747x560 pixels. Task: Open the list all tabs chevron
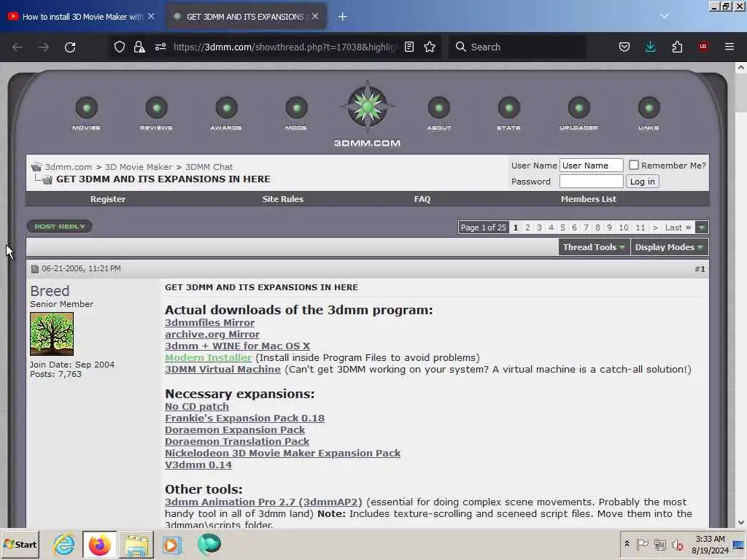(x=665, y=16)
